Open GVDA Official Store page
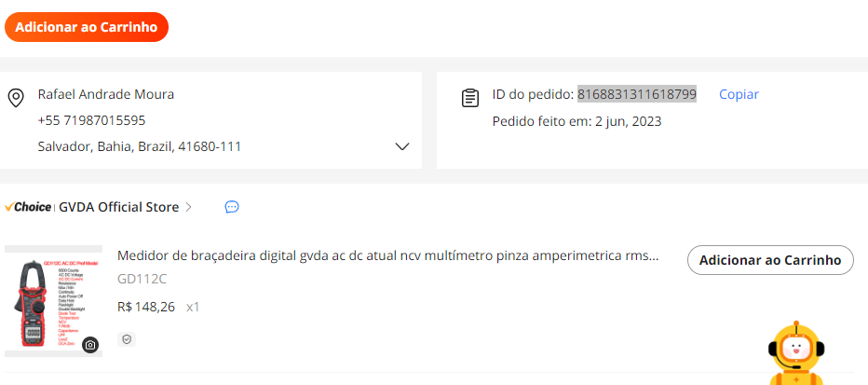The width and height of the screenshot is (868, 385). point(119,207)
